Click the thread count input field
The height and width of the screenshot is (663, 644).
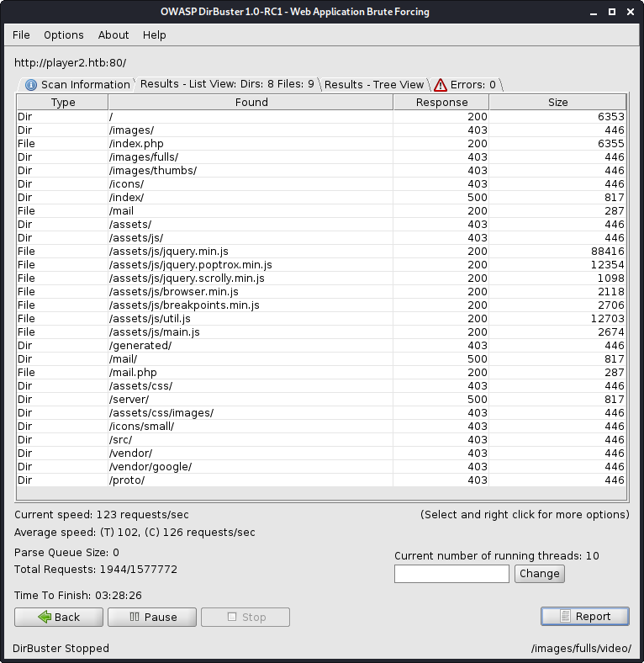click(x=451, y=574)
